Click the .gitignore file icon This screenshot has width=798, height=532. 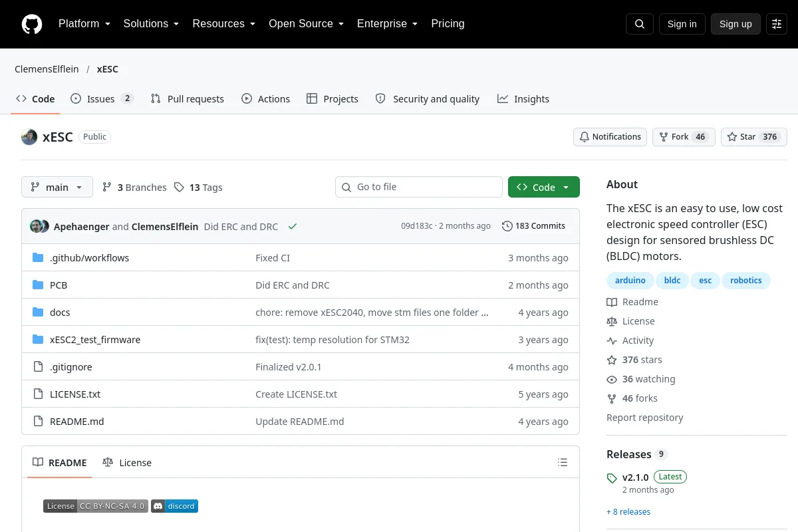coord(38,367)
